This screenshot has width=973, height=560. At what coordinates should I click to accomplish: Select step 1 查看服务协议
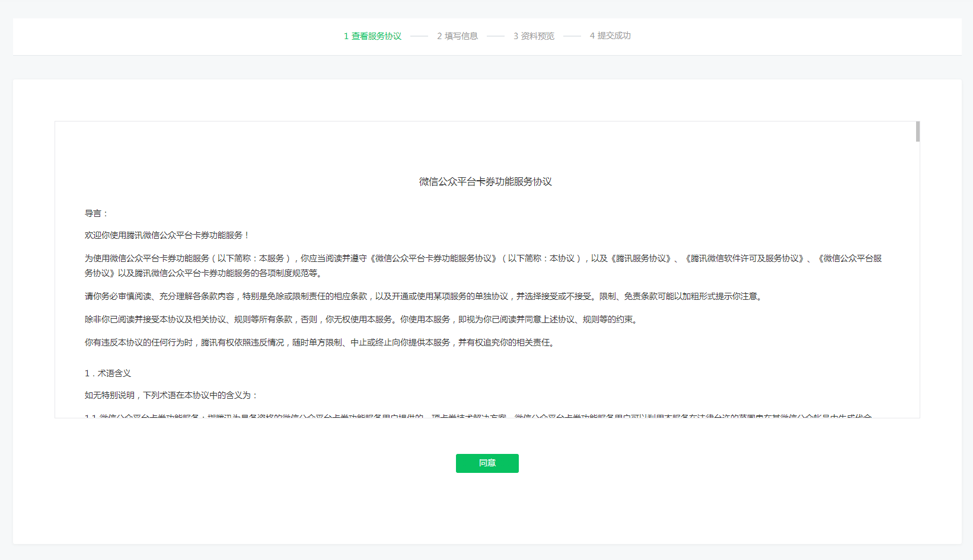(372, 36)
